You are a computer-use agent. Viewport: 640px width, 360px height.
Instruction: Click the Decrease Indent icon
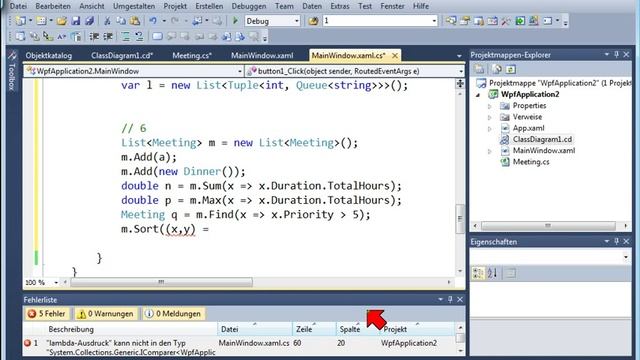pyautogui.click(x=94, y=37)
